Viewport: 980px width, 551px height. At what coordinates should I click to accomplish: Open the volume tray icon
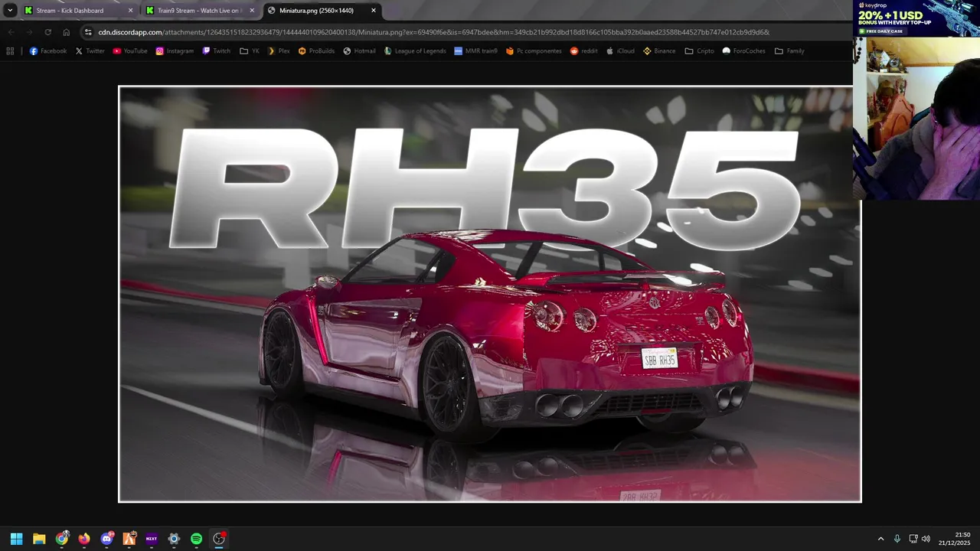coord(926,539)
